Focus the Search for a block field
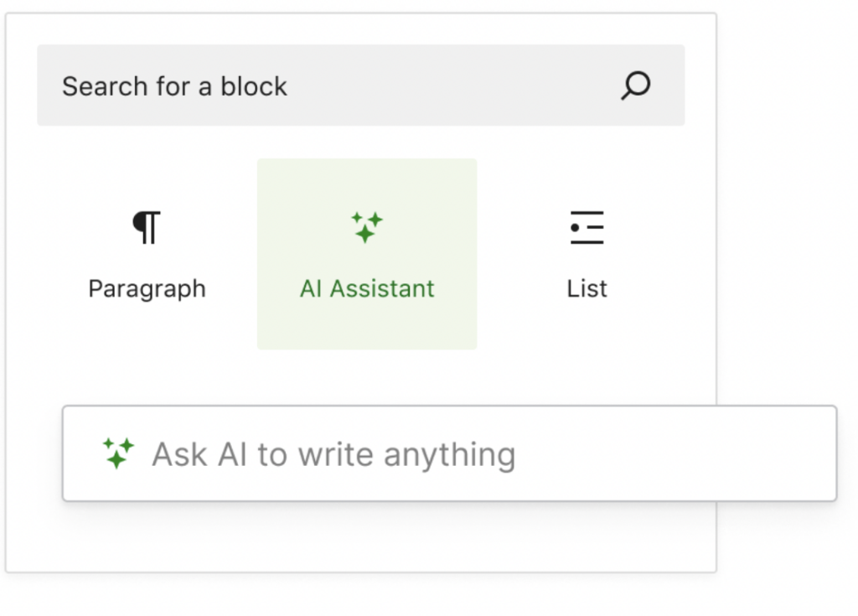The width and height of the screenshot is (858, 616). [360, 85]
